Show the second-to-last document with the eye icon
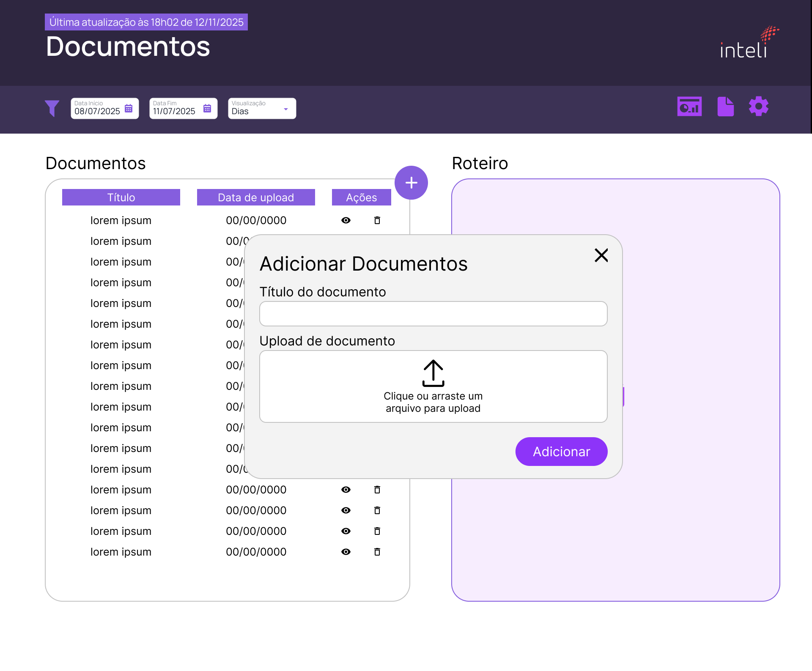Viewport: 812px width, 671px height. click(346, 531)
